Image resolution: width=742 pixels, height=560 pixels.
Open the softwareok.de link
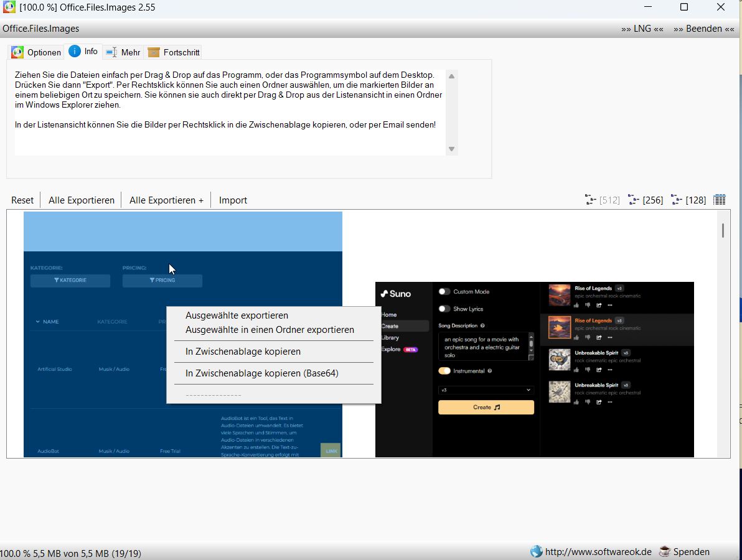click(x=598, y=552)
